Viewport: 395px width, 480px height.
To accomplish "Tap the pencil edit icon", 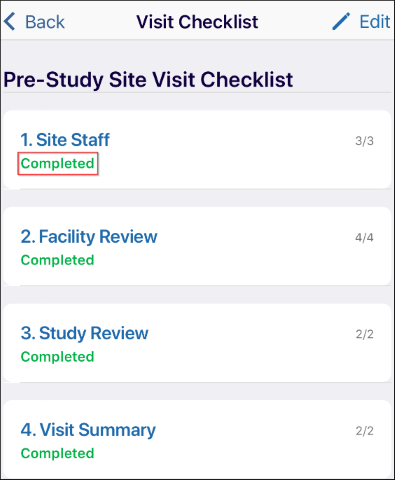I will click(x=341, y=22).
